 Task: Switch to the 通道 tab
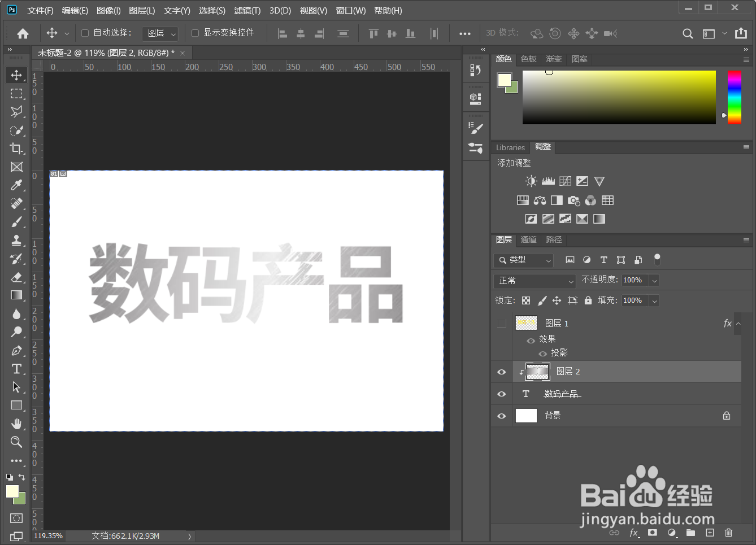528,240
